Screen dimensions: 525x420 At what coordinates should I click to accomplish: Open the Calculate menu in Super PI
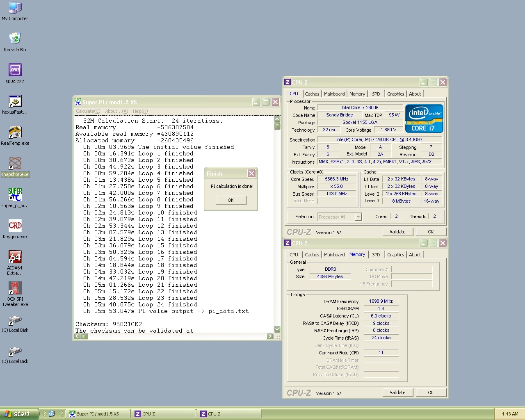[x=88, y=111]
